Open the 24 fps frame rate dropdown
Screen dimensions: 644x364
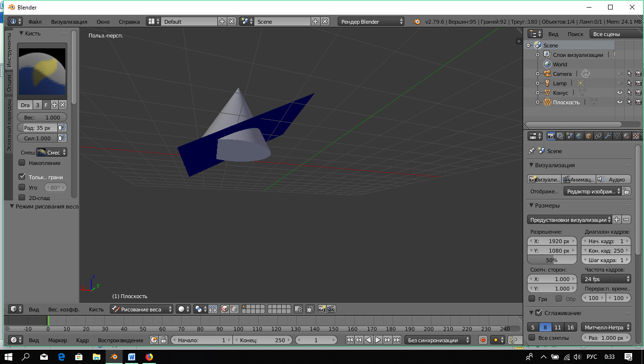[x=606, y=279]
